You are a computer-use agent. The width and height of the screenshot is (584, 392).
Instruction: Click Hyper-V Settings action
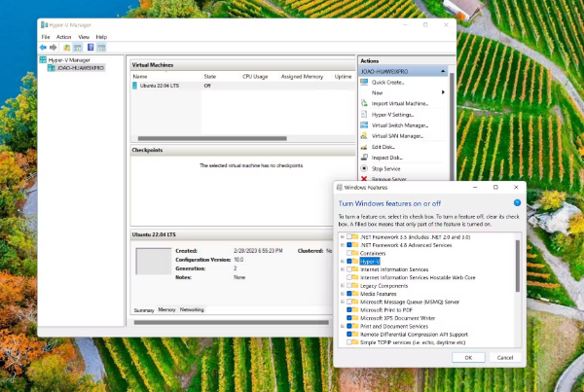click(x=392, y=114)
